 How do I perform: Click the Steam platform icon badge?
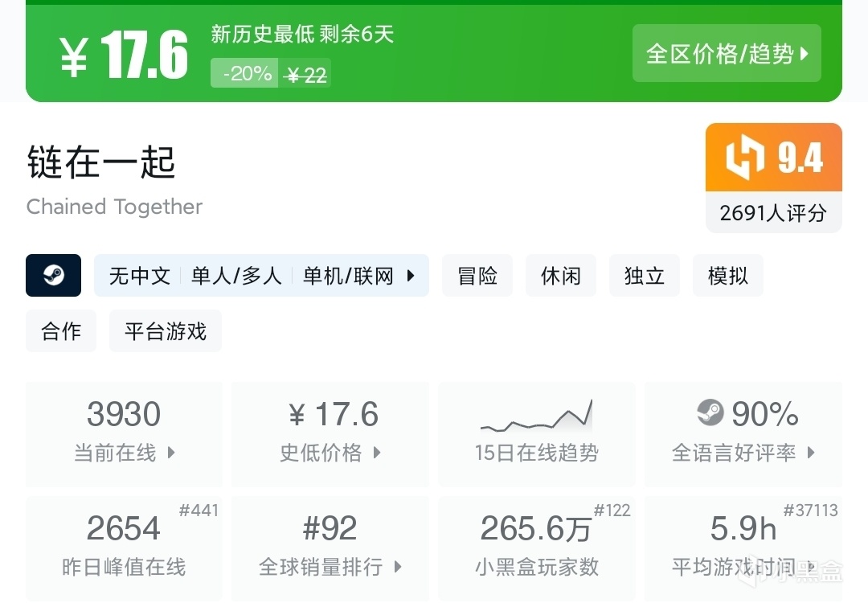[x=53, y=276]
